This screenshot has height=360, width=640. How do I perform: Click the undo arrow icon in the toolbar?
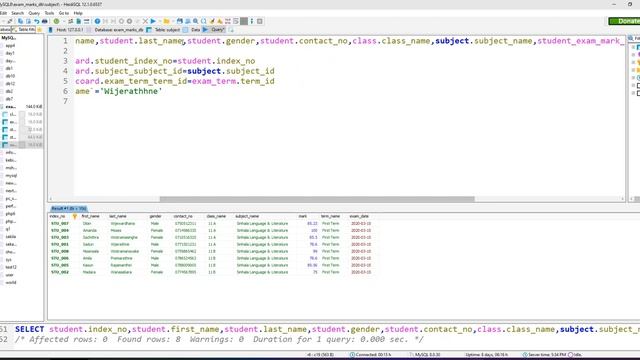pos(37,21)
